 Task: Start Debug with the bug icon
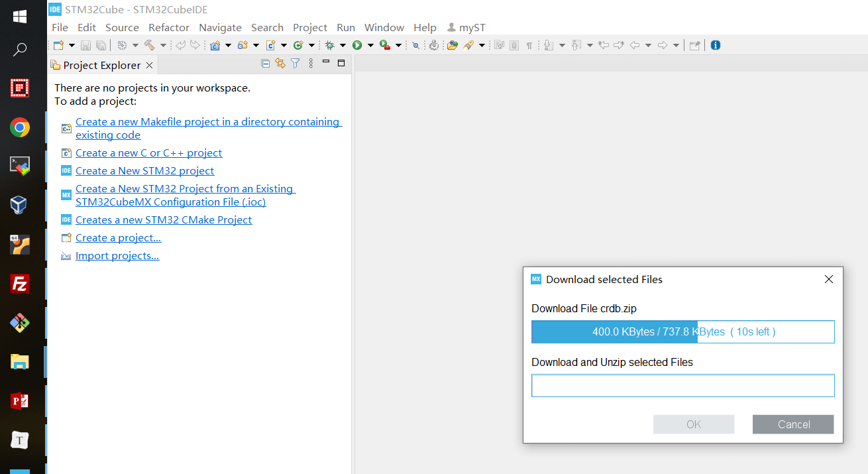[329, 45]
